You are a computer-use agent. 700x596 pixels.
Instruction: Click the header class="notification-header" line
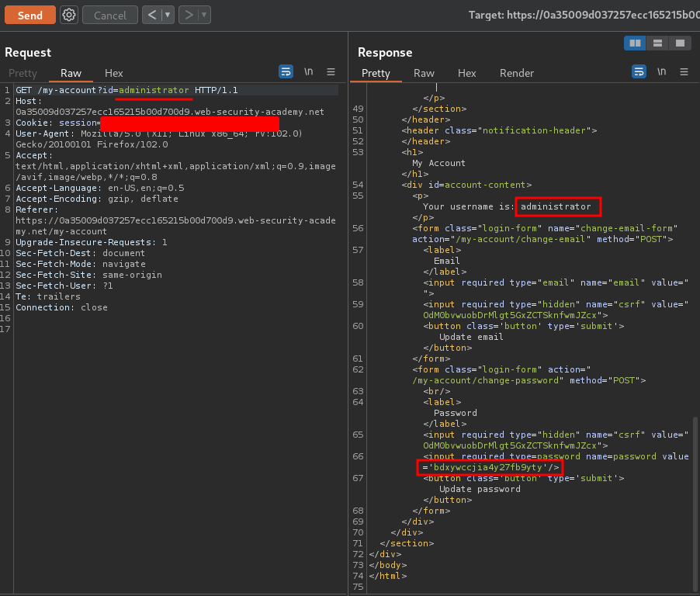pos(499,130)
